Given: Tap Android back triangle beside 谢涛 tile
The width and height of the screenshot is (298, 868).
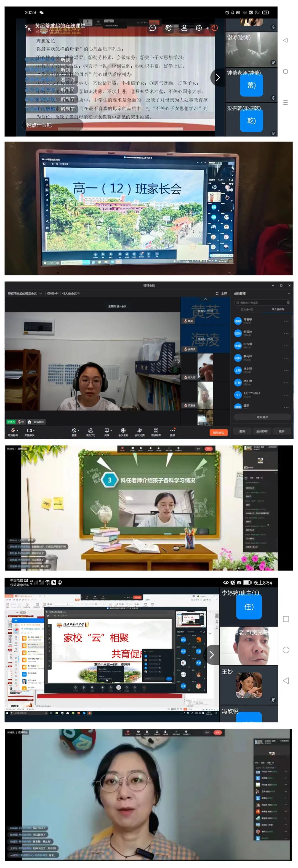Looking at the screenshot, I should (x=286, y=41).
